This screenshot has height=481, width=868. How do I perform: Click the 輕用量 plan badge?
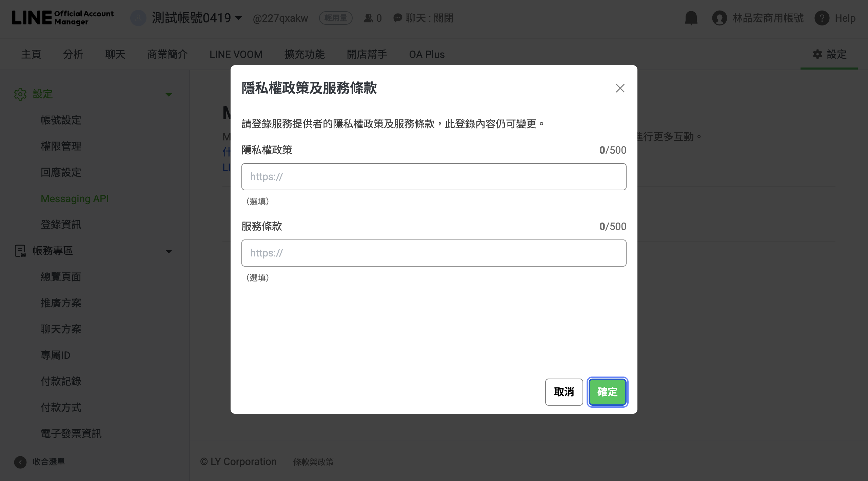336,18
